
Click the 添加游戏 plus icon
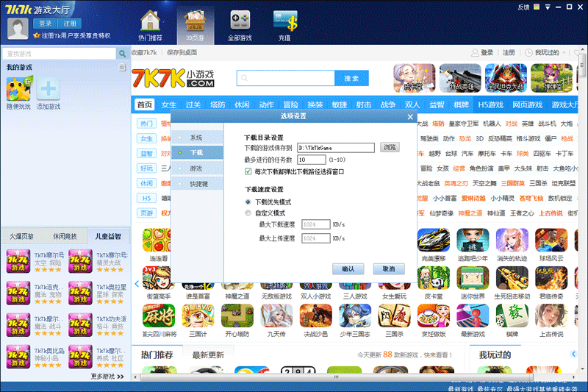click(49, 88)
